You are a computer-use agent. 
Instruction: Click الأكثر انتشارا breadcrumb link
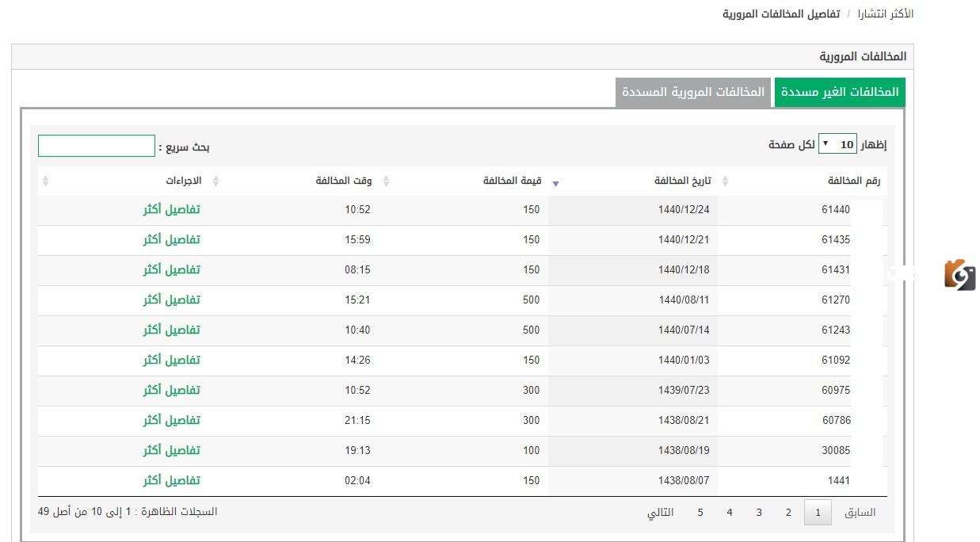[886, 14]
